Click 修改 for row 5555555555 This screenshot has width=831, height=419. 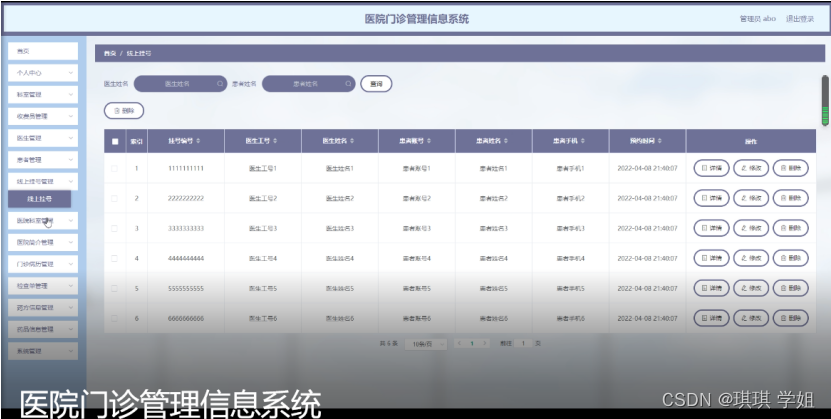click(751, 289)
